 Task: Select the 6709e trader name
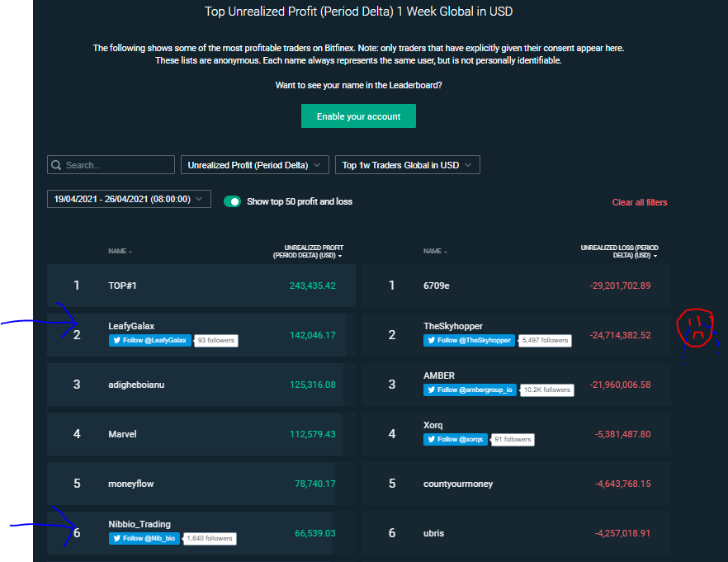437,286
